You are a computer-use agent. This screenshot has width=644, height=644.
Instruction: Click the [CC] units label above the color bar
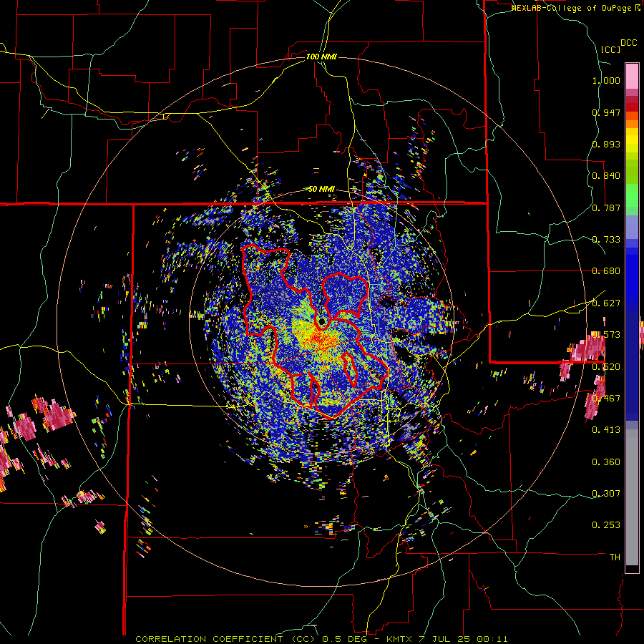pos(610,49)
